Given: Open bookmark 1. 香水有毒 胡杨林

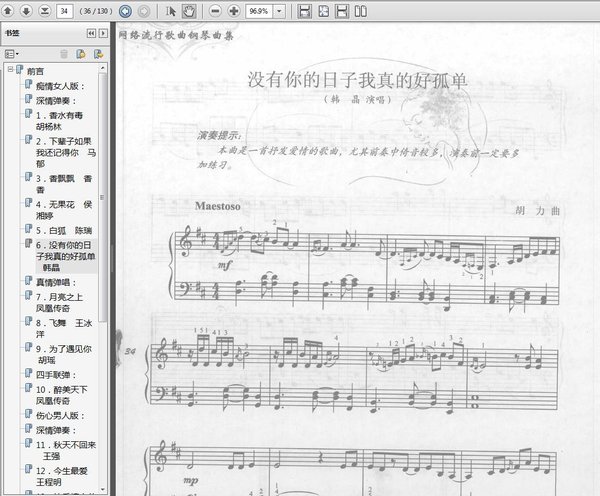Looking at the screenshot, I should tap(59, 121).
